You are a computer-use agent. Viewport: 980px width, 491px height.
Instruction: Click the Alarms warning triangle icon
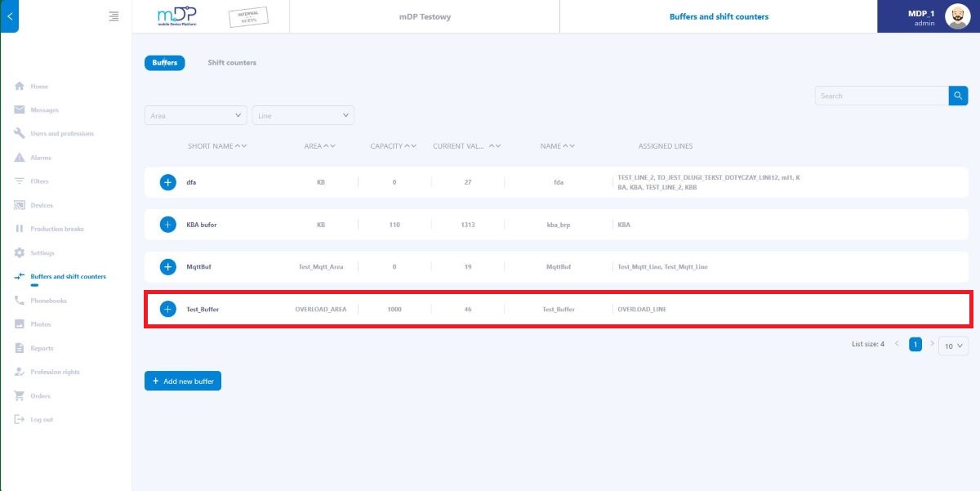[20, 158]
